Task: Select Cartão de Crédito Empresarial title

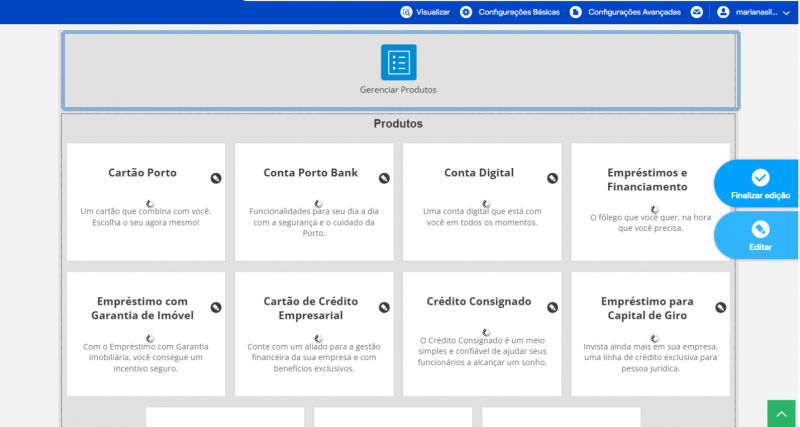Action: click(311, 308)
